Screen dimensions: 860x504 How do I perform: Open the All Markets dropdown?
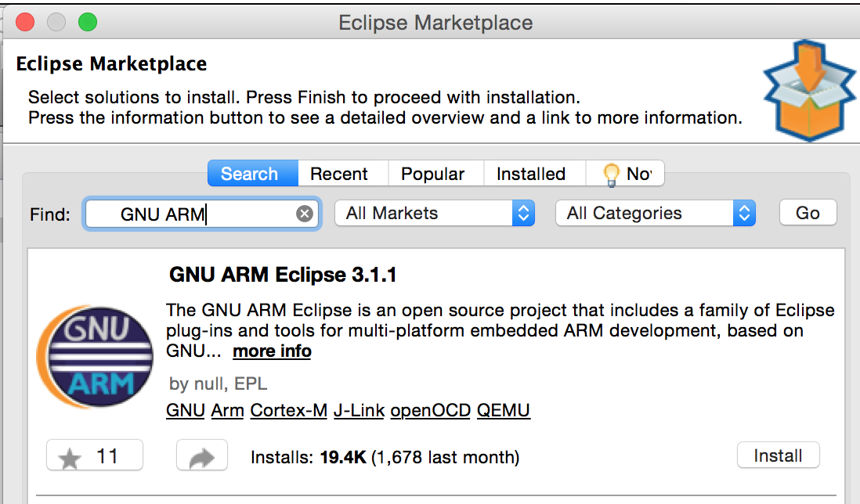(x=435, y=213)
